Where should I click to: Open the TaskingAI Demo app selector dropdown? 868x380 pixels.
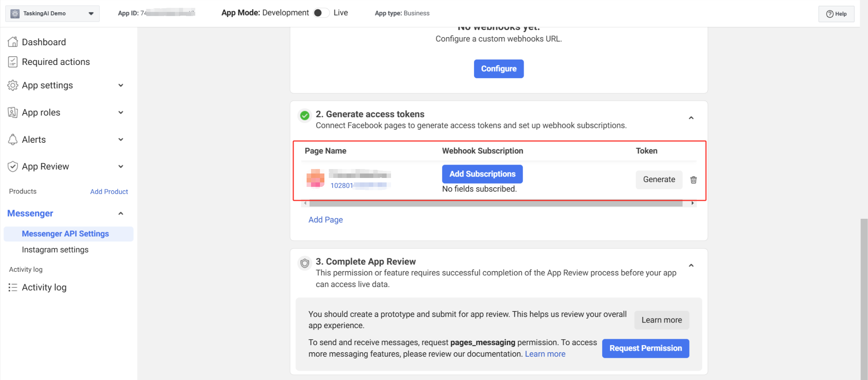pos(53,14)
